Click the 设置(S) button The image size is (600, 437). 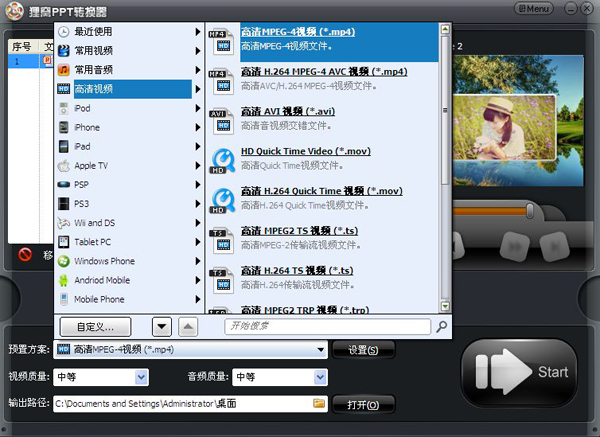click(363, 350)
